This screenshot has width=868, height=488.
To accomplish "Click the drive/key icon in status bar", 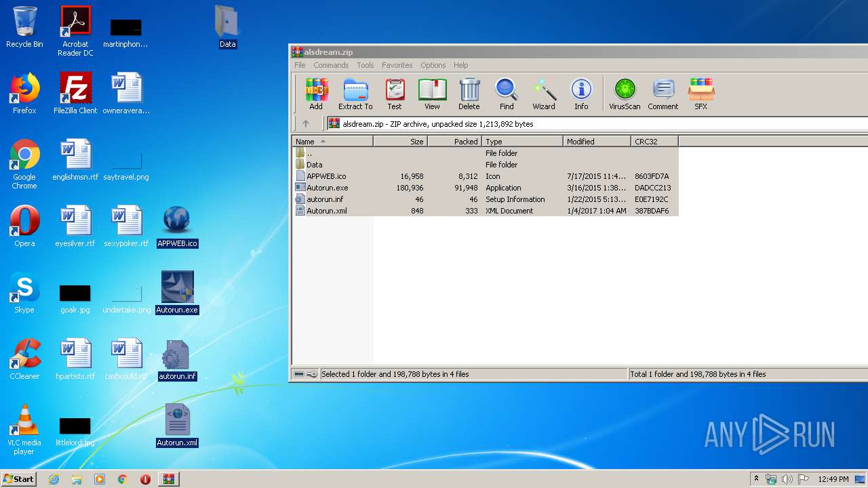I will pyautogui.click(x=306, y=374).
